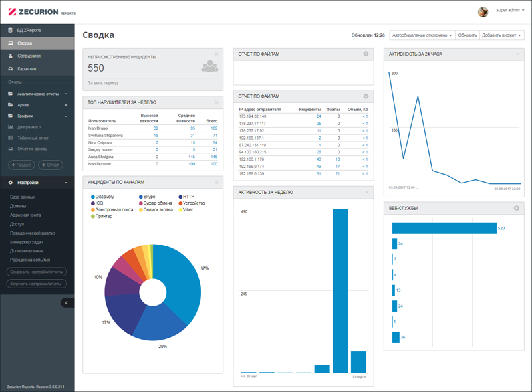Collapse the sidebar with double-arrow icon
This screenshot has height=392, width=532.
click(67, 302)
